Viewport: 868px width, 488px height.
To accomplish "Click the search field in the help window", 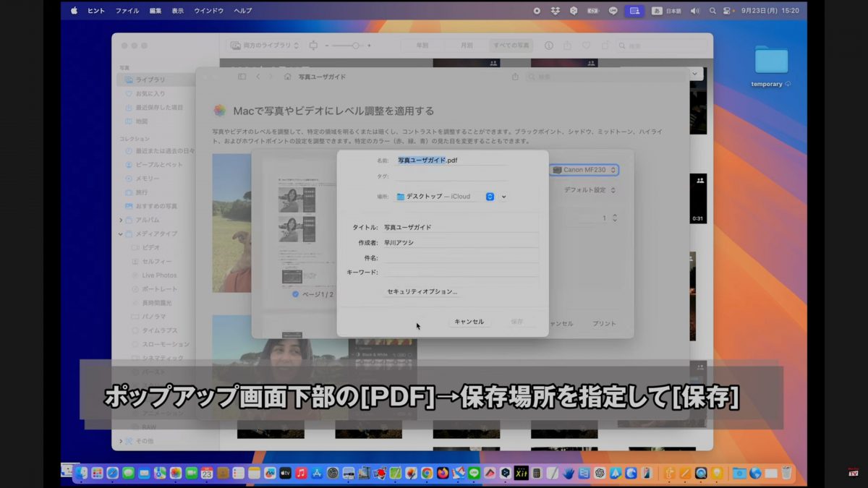I will tap(608, 76).
